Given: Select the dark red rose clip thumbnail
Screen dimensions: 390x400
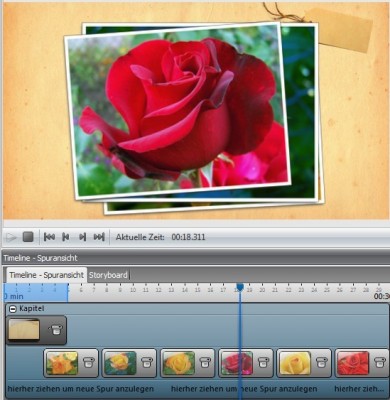Looking at the screenshot, I should (x=237, y=363).
